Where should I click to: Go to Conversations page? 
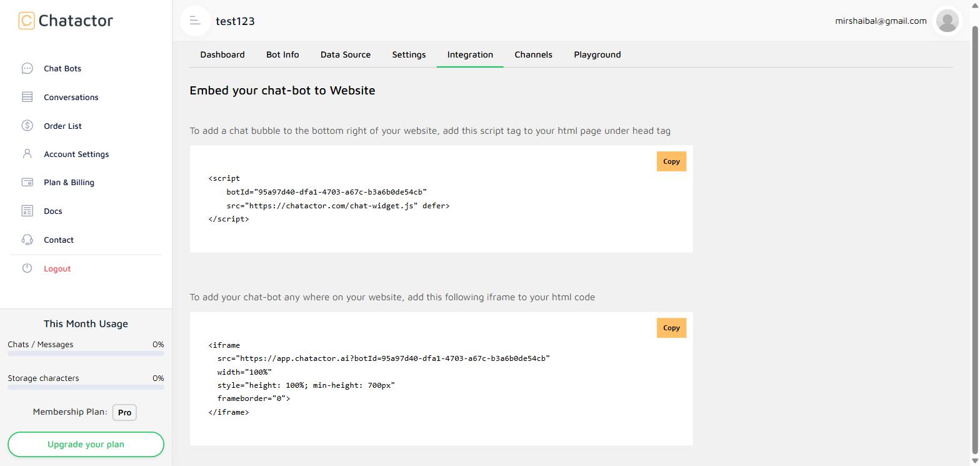point(71,97)
